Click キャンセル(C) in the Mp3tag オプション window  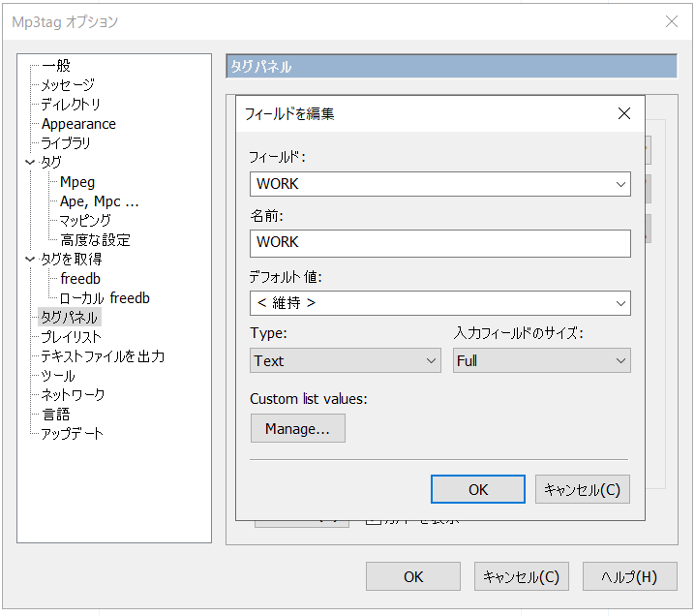click(x=521, y=576)
